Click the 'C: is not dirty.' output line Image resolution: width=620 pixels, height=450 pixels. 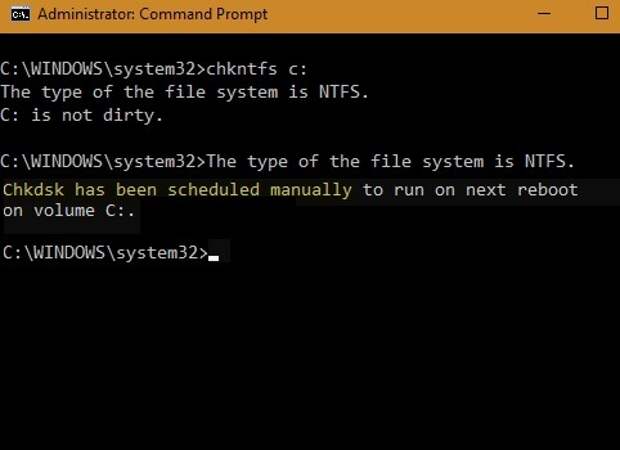click(x=82, y=115)
